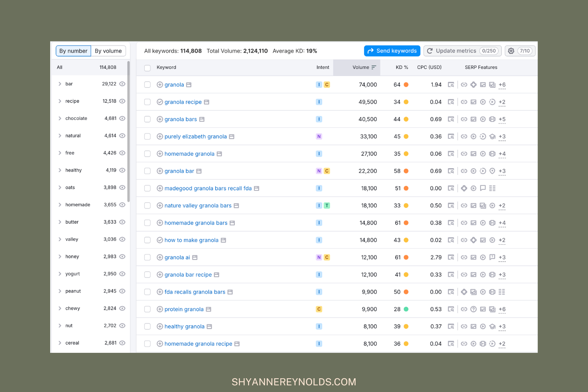
Task: Add healthy granola via plus icon
Action: (160, 327)
